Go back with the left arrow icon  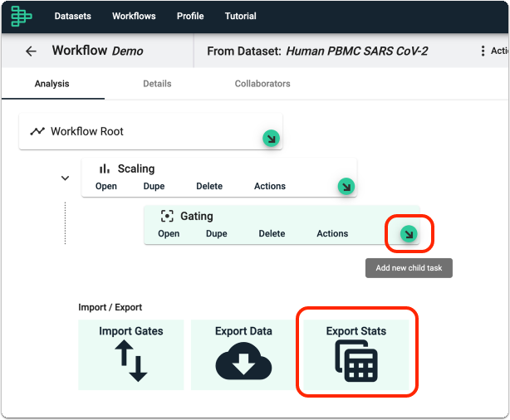click(x=31, y=51)
